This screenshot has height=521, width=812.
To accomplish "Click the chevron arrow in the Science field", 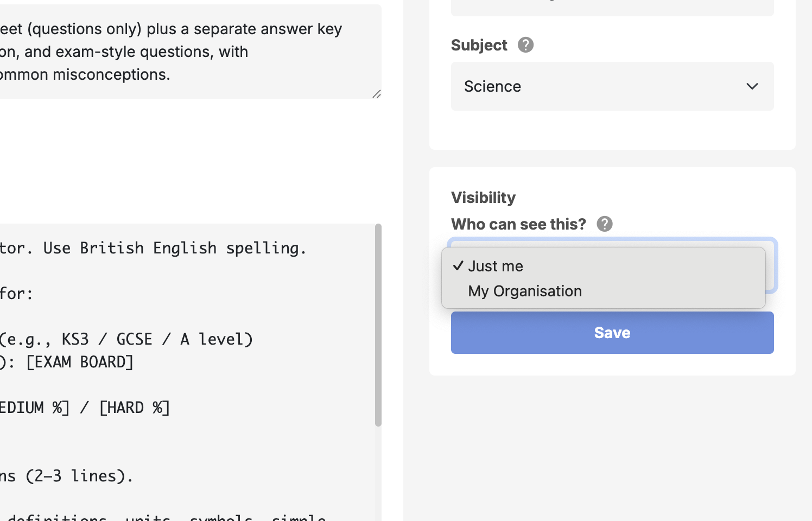I will pyautogui.click(x=752, y=86).
